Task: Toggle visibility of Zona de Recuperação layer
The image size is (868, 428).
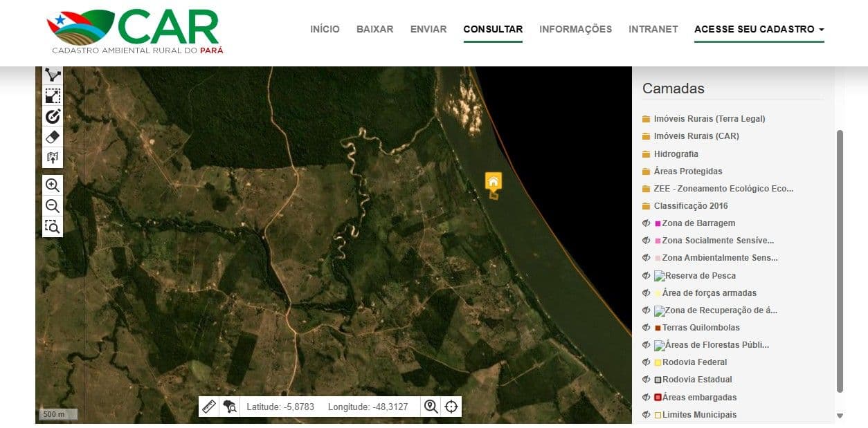Action: coord(646,310)
